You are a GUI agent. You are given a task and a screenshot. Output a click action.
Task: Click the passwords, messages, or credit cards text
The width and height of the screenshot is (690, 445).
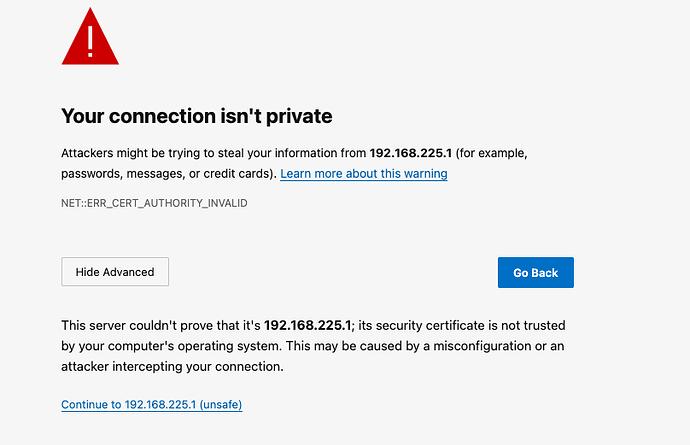[x=169, y=173]
